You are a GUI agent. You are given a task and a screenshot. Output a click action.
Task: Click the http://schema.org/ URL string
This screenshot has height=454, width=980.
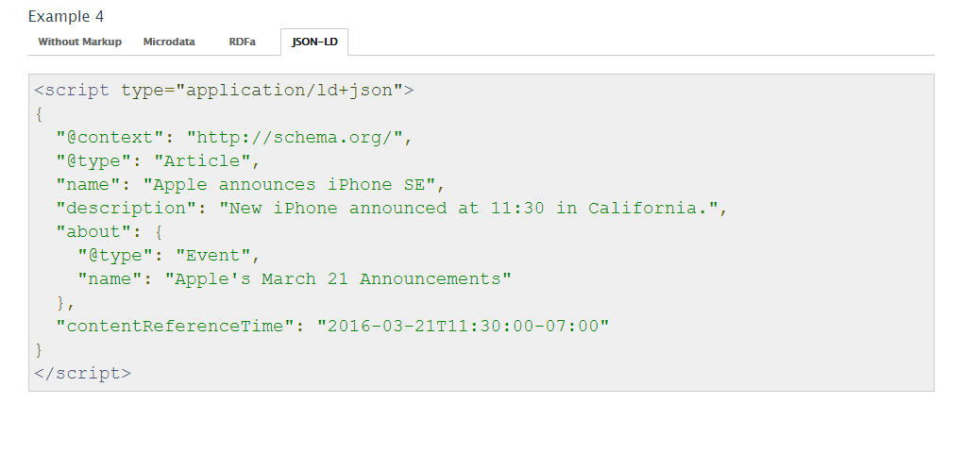[295, 138]
